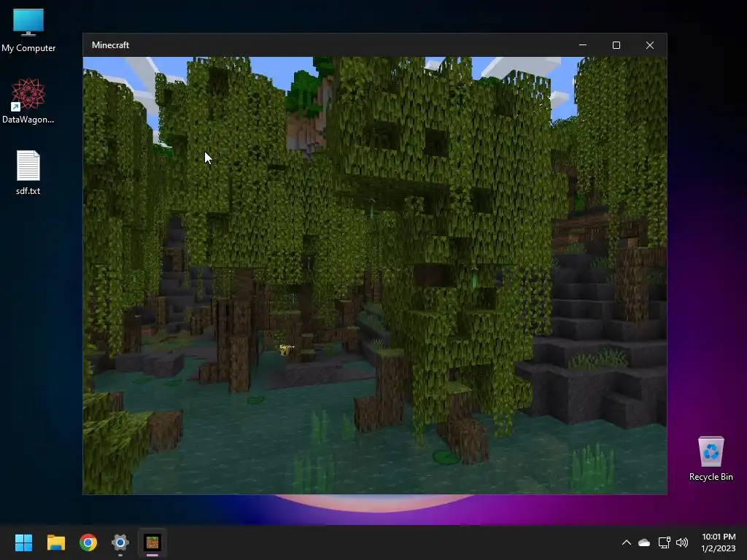
Task: Maximize the Minecraft window
Action: click(x=616, y=44)
